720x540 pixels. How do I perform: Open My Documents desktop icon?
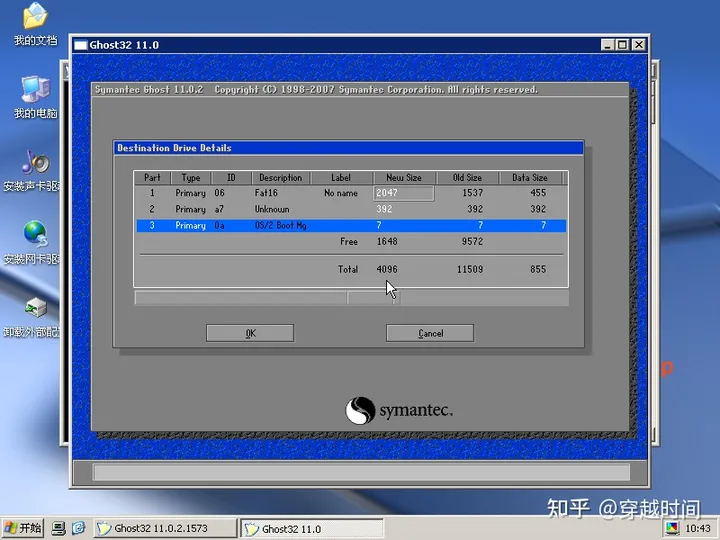coord(35,25)
